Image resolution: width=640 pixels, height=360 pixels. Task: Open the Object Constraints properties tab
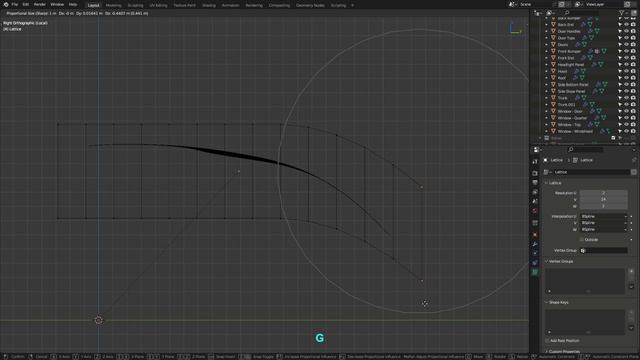pyautogui.click(x=535, y=263)
